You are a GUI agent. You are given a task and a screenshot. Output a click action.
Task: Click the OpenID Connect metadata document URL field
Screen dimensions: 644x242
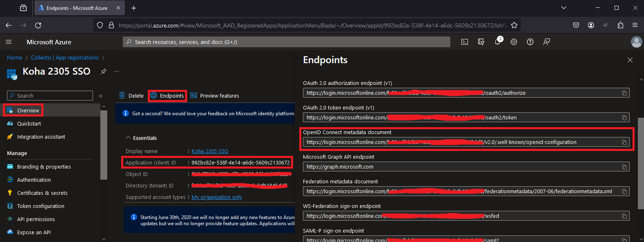pyautogui.click(x=466, y=142)
